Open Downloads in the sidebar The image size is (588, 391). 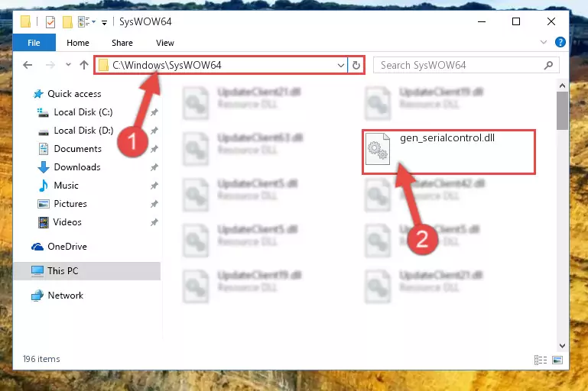click(77, 167)
